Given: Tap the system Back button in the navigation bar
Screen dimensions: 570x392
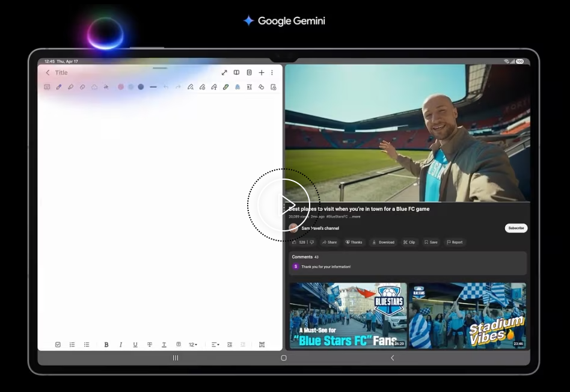Looking at the screenshot, I should (392, 358).
